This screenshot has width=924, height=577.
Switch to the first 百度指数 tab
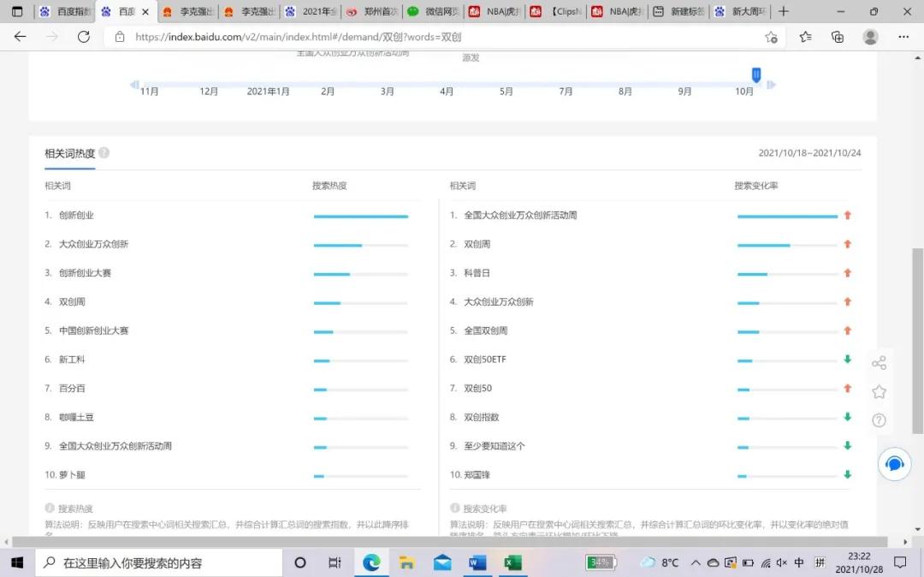(x=65, y=11)
